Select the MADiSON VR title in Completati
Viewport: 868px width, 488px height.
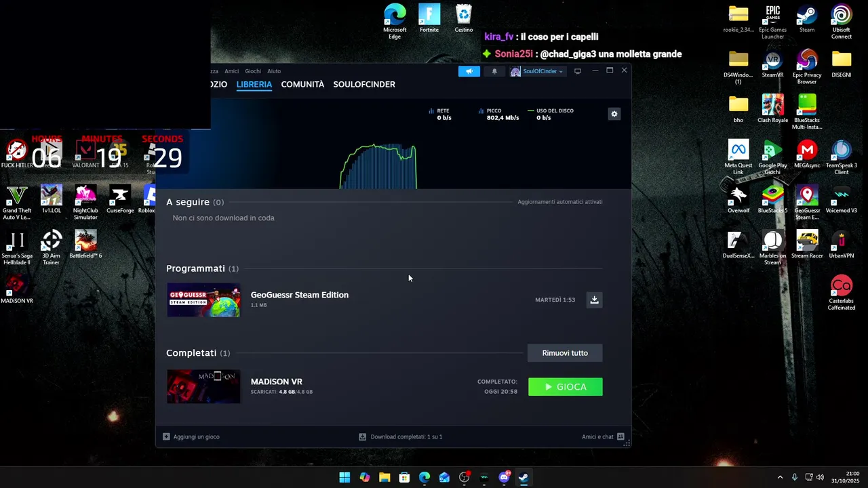277,382
